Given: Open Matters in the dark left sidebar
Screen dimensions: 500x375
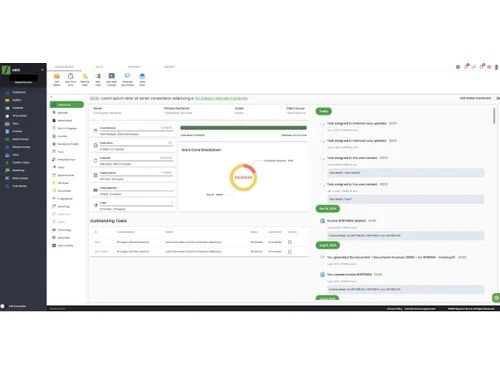Looking at the screenshot, I should pos(17,100).
